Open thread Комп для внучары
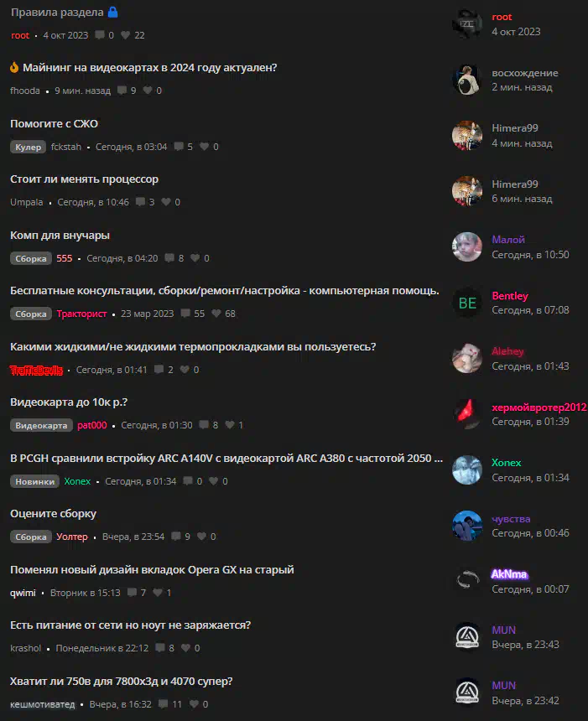 tap(60, 236)
